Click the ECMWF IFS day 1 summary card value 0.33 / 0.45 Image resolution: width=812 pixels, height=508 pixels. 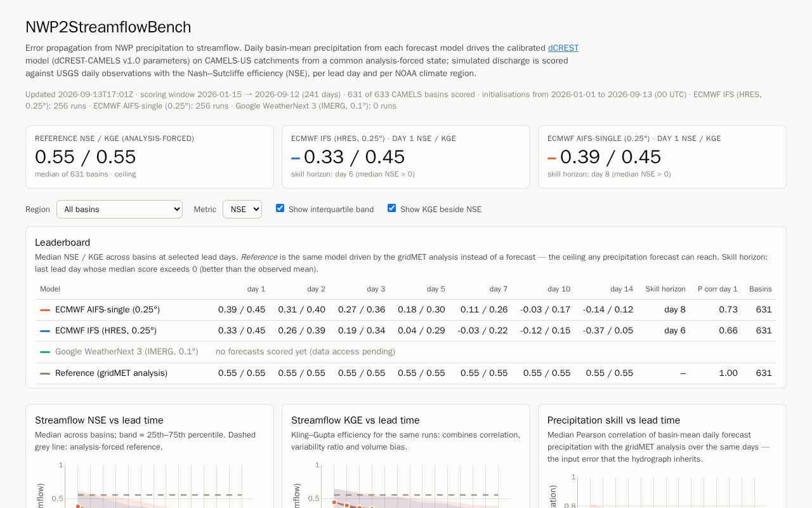point(354,157)
